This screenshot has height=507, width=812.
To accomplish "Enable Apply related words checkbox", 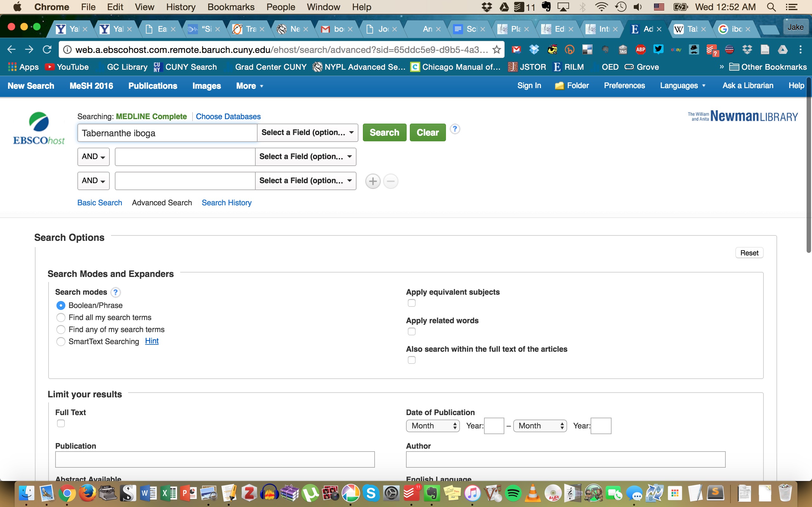I will [411, 332].
